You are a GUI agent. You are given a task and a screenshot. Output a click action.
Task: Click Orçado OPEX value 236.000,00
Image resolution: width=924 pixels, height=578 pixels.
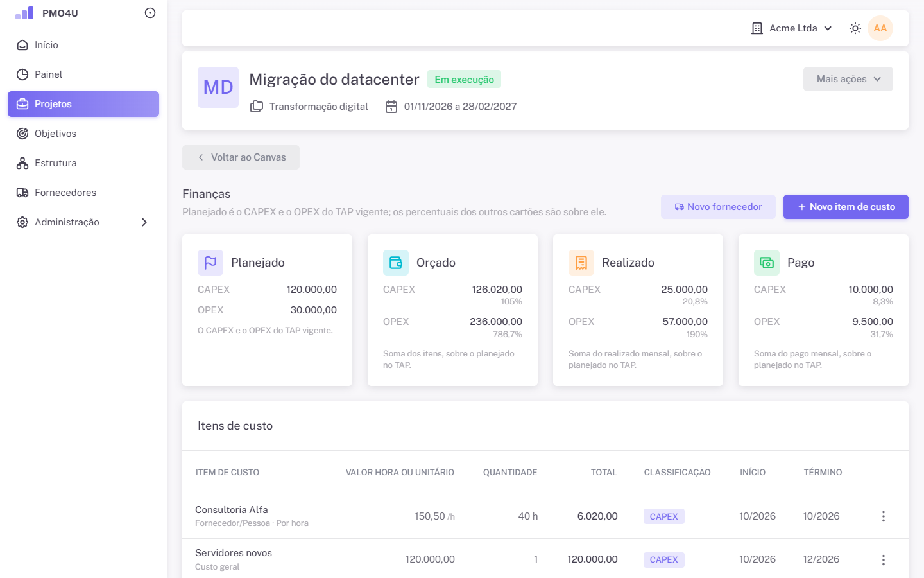click(496, 322)
